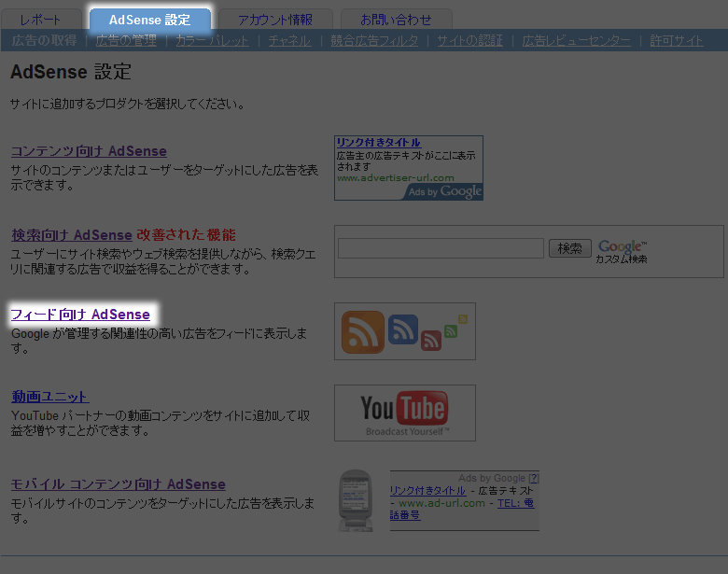Open the 動画ユニット link

[x=50, y=397]
